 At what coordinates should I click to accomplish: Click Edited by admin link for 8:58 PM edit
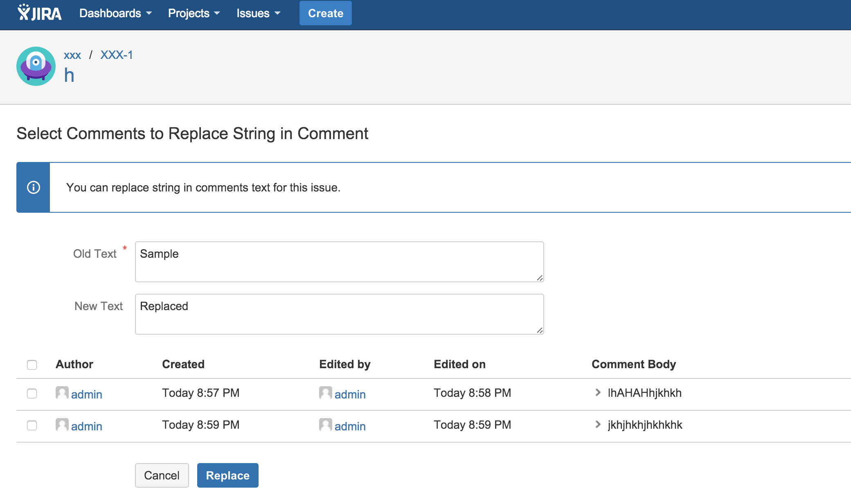(x=350, y=394)
